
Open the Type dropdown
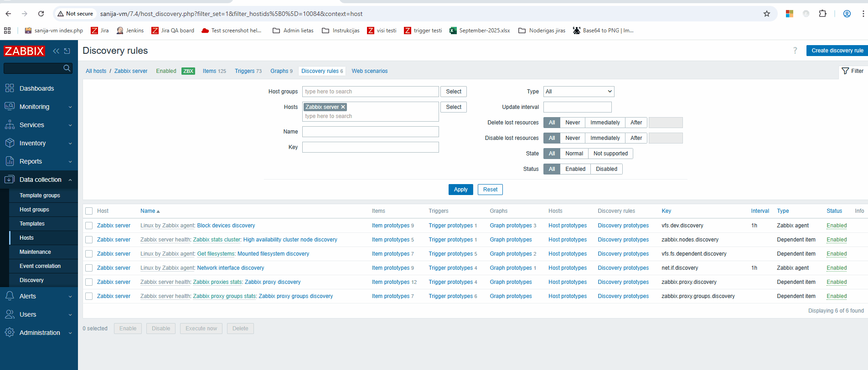(x=579, y=92)
